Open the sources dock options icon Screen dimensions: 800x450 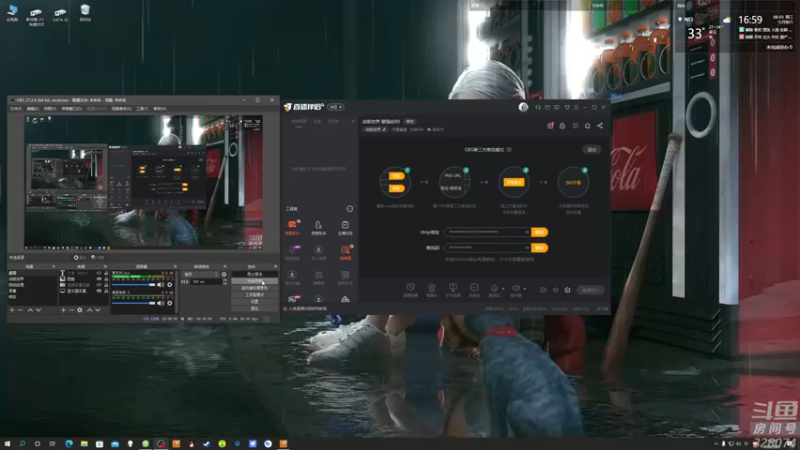click(106, 266)
